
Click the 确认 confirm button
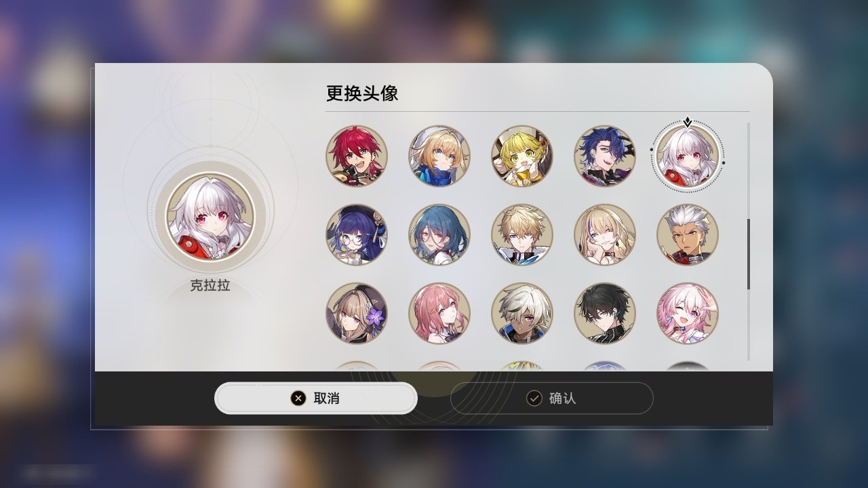click(551, 398)
